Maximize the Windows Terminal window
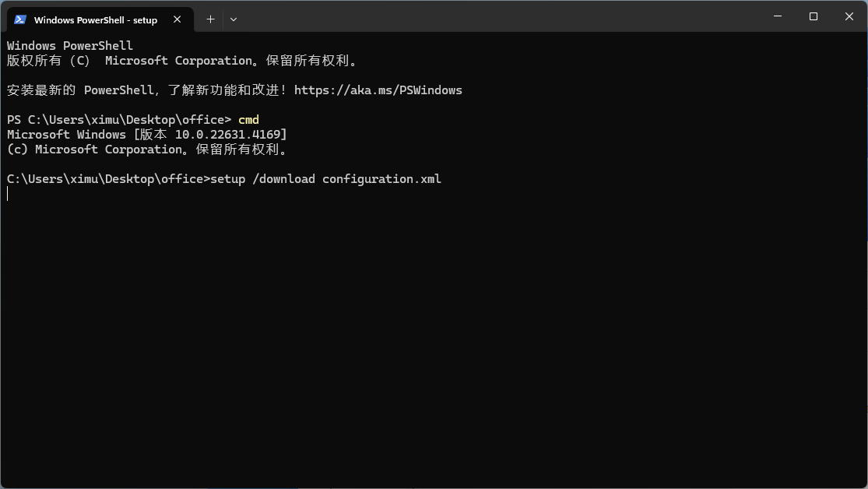The width and height of the screenshot is (868, 489). (814, 16)
